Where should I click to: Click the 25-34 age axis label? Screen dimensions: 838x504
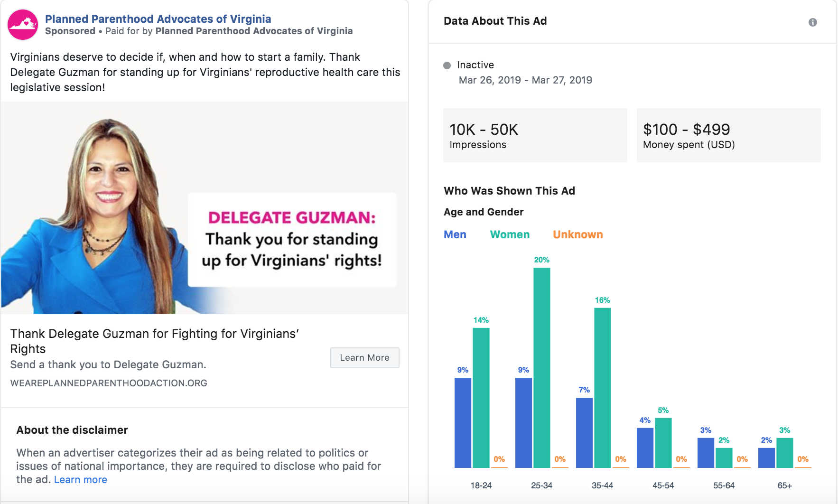[x=541, y=485]
